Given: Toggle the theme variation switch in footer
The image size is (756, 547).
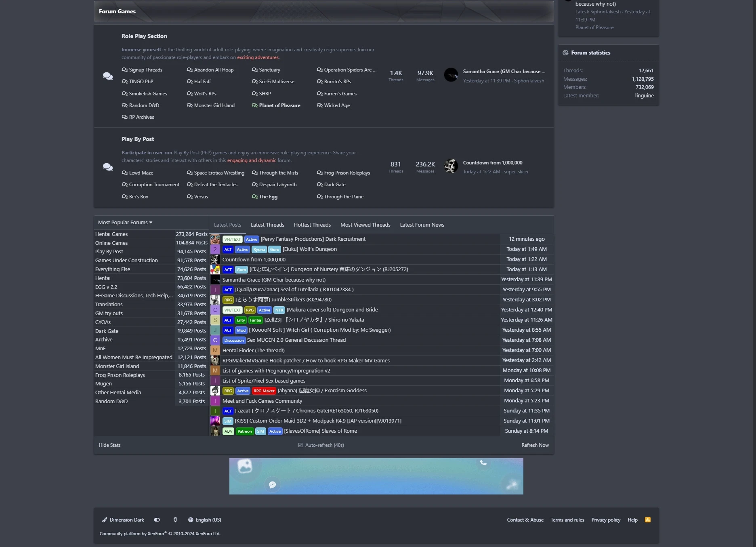Looking at the screenshot, I should (x=157, y=520).
